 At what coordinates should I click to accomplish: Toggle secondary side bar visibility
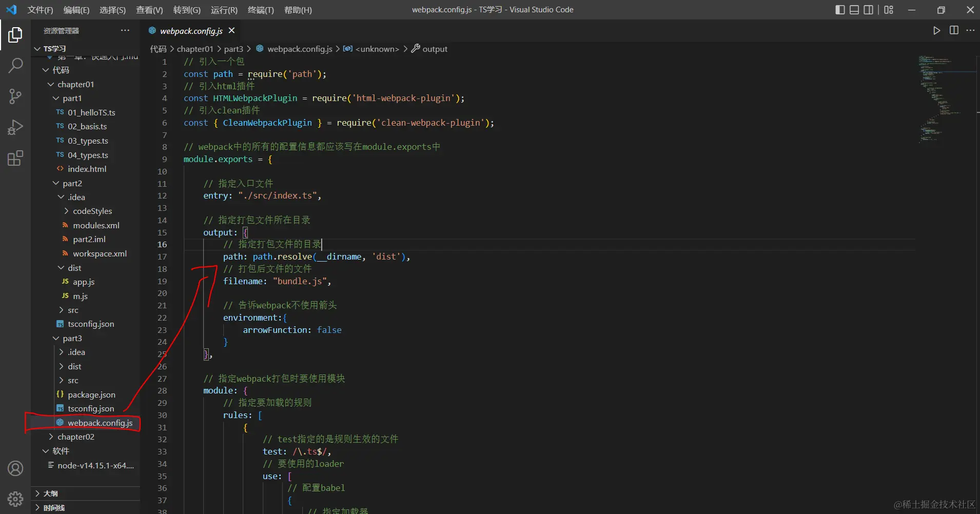pyautogui.click(x=869, y=10)
